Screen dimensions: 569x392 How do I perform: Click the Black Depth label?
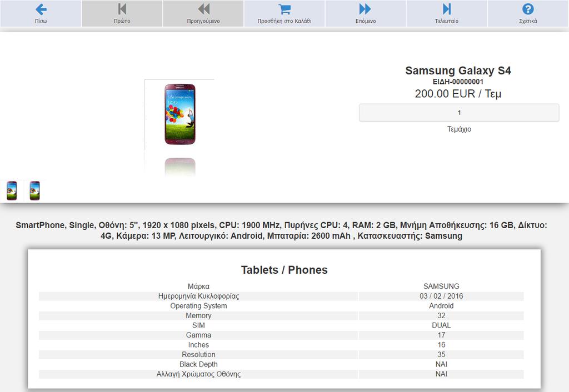coord(198,364)
